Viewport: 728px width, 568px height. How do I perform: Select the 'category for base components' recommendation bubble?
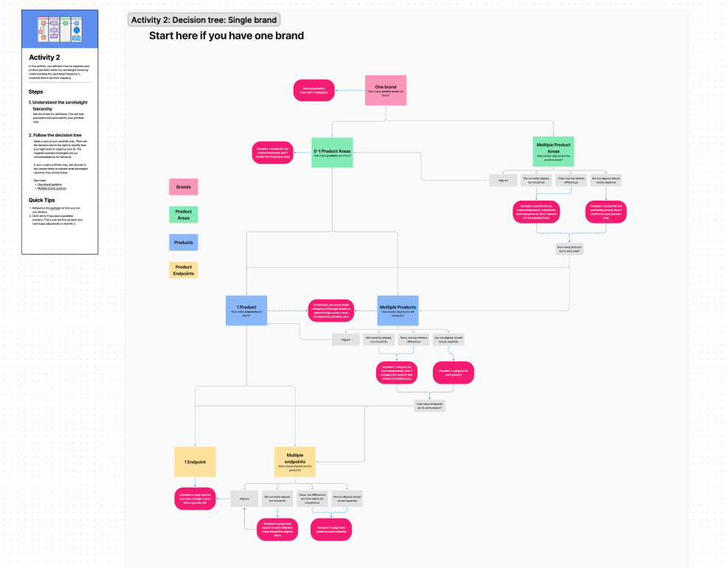pyautogui.click(x=397, y=373)
